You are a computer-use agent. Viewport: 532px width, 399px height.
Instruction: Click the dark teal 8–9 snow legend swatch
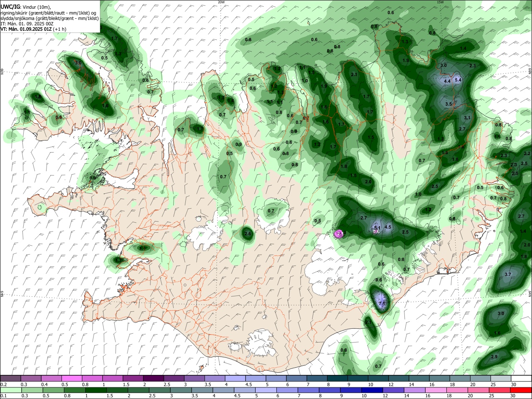pos(337,379)
